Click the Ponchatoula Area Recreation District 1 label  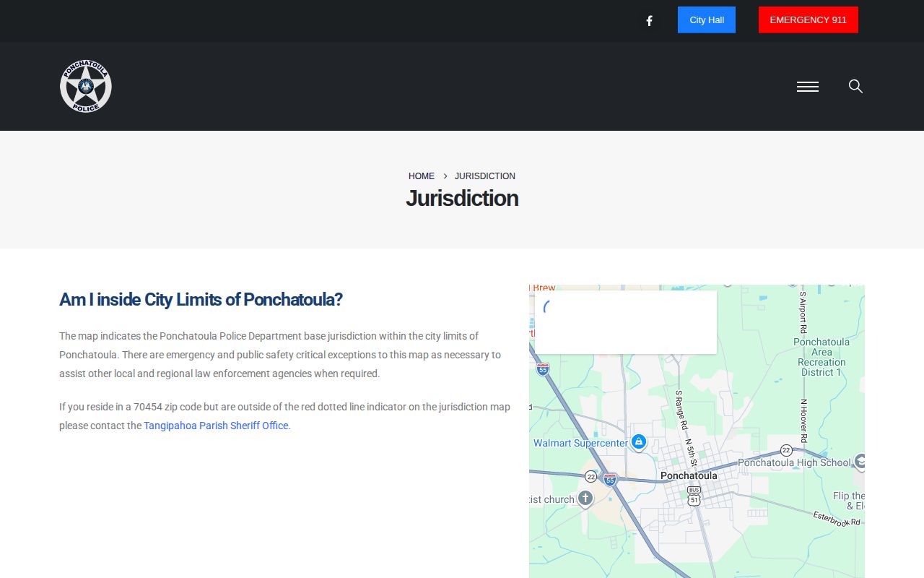(x=821, y=357)
